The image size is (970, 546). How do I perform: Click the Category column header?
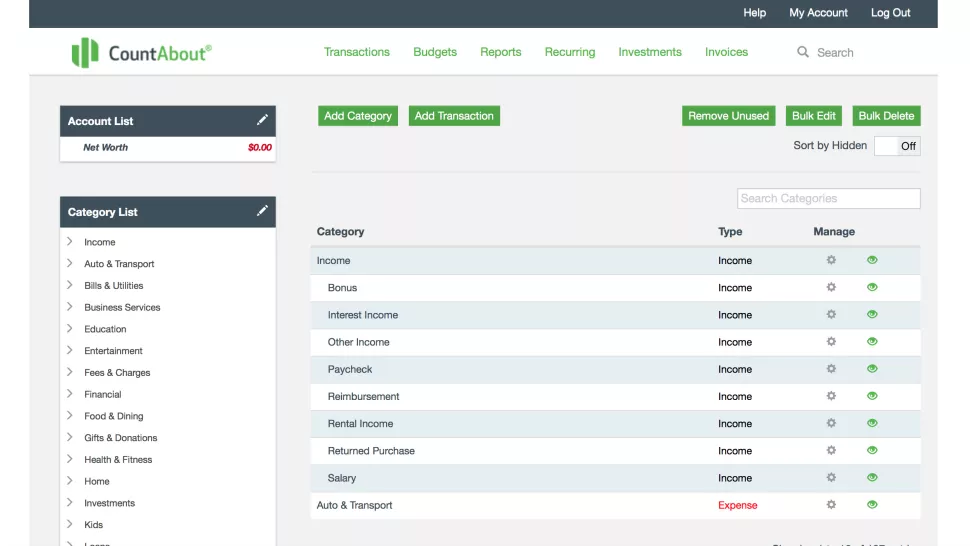pyautogui.click(x=340, y=231)
